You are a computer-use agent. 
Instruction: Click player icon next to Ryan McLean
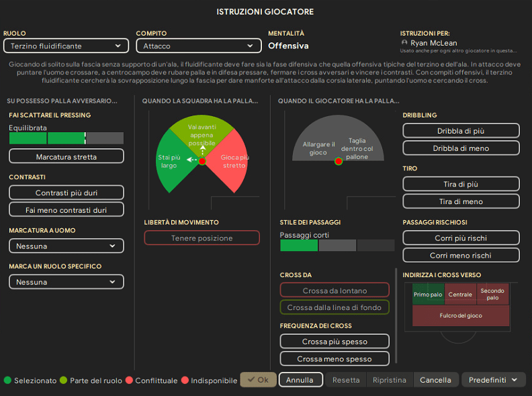404,43
